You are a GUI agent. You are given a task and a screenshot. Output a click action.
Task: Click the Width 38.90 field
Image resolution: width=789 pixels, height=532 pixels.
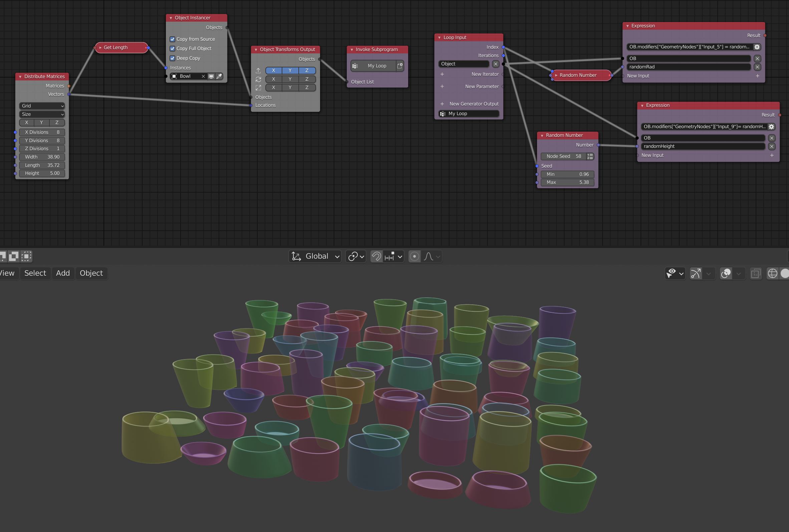[x=42, y=157]
